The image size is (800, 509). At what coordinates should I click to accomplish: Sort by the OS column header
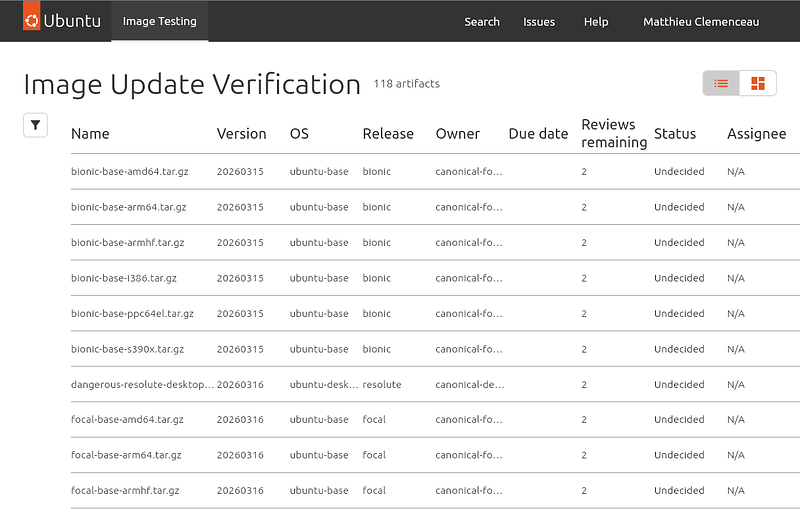point(299,134)
